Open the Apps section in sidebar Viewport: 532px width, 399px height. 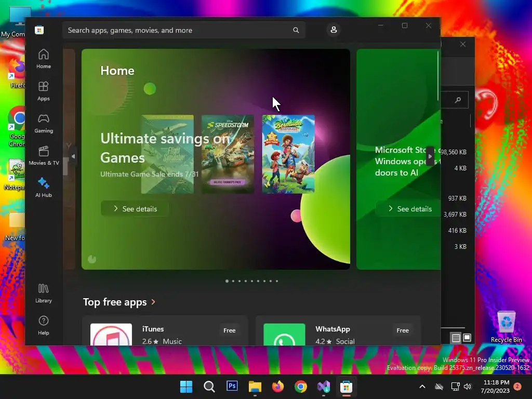(x=44, y=91)
